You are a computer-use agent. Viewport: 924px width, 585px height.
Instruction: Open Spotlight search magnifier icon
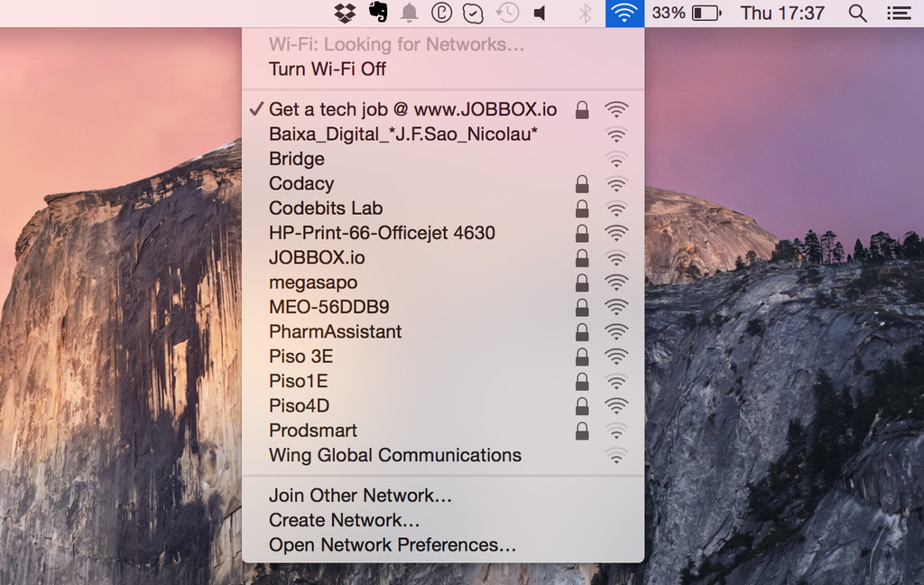point(857,13)
